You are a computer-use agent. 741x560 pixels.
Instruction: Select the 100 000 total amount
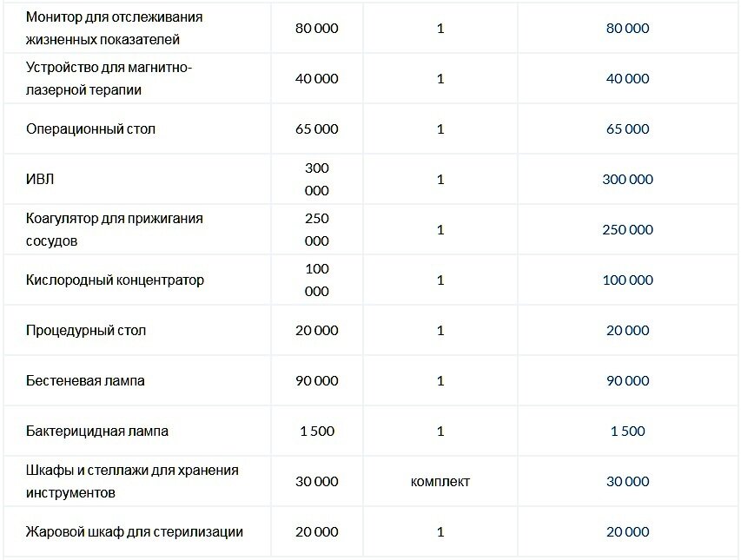point(627,280)
